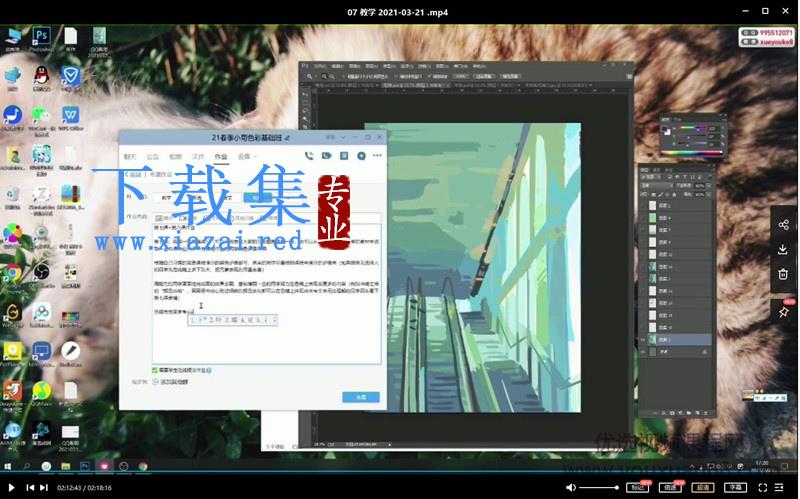Change the 超清 video quality setting
The height and width of the screenshot is (499, 800).
click(x=703, y=488)
